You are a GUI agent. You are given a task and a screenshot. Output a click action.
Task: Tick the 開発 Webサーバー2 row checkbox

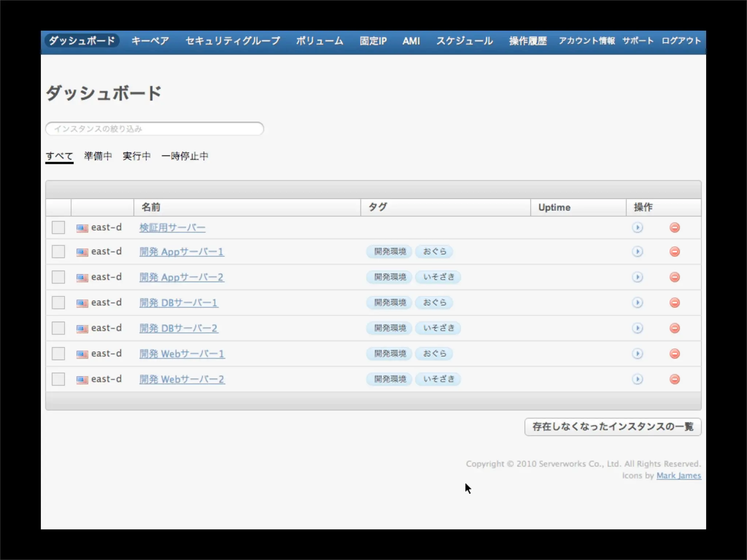click(58, 379)
